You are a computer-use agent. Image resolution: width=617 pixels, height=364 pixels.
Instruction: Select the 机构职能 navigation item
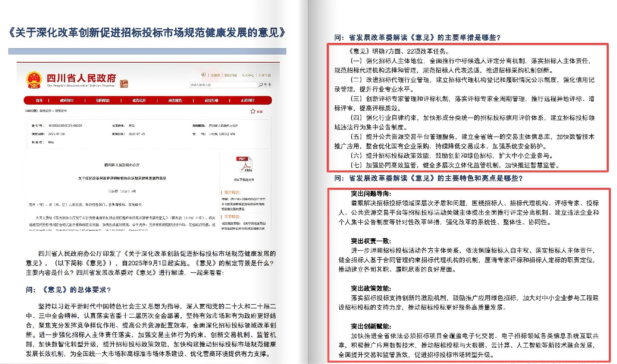click(103, 101)
